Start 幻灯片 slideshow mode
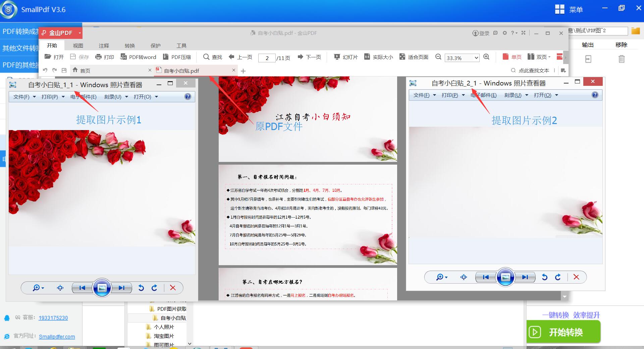 click(345, 57)
